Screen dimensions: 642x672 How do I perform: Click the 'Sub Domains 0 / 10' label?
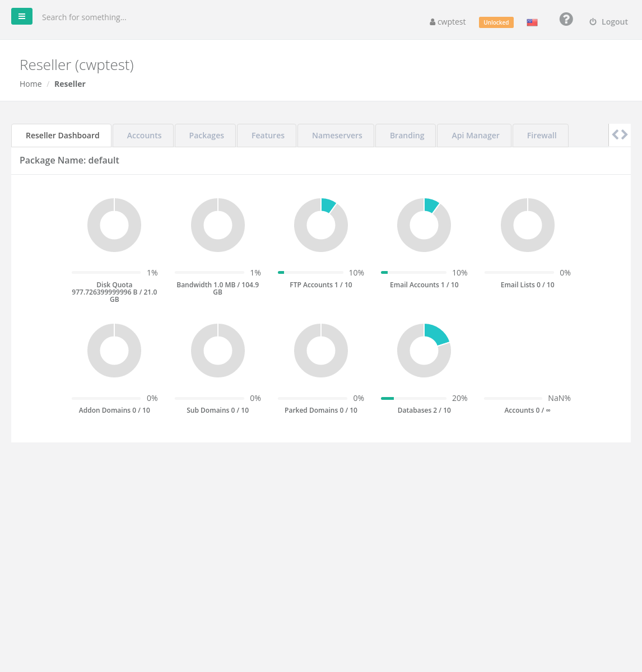(218, 410)
